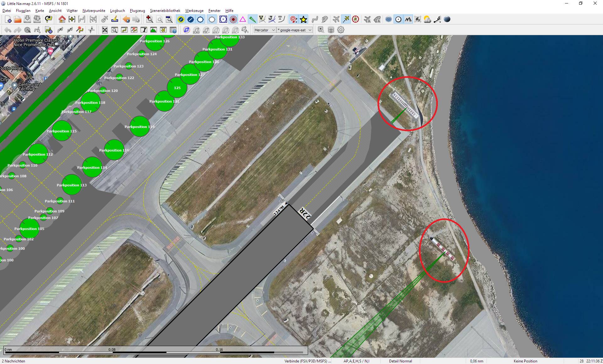Jump to the home map position
This screenshot has height=364, width=603.
[x=62, y=19]
